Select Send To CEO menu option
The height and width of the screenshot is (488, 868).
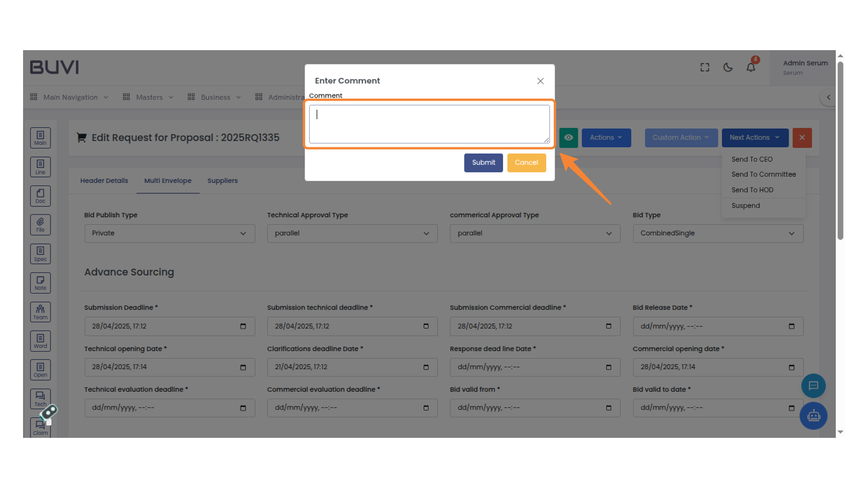(752, 159)
